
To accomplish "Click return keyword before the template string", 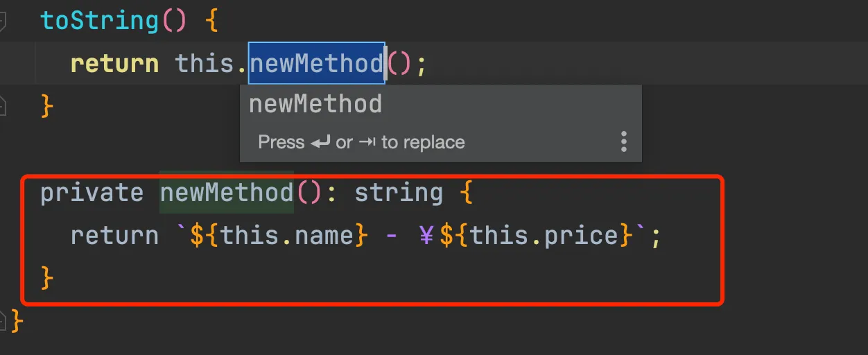I will coord(114,236).
